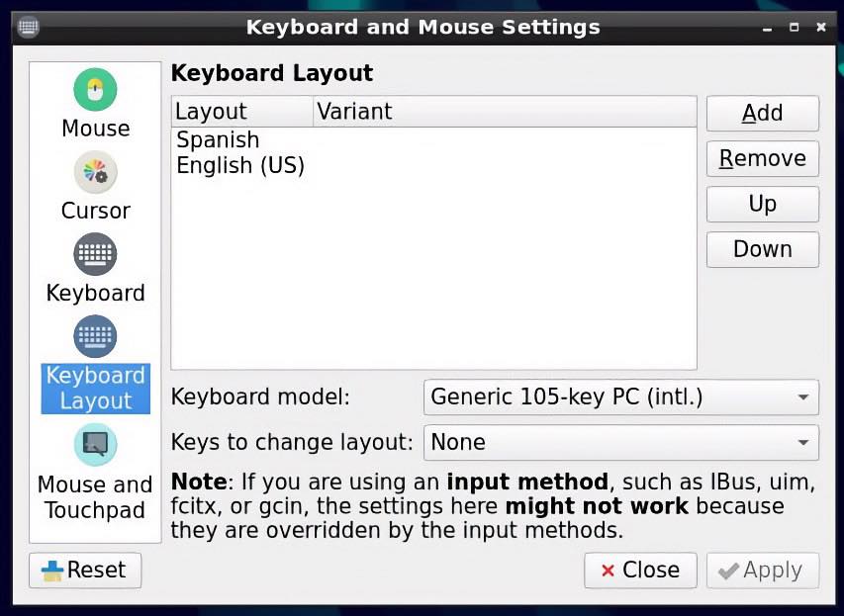Click the Reset button's broom icon
Image resolution: width=844 pixels, height=616 pixels.
52,571
